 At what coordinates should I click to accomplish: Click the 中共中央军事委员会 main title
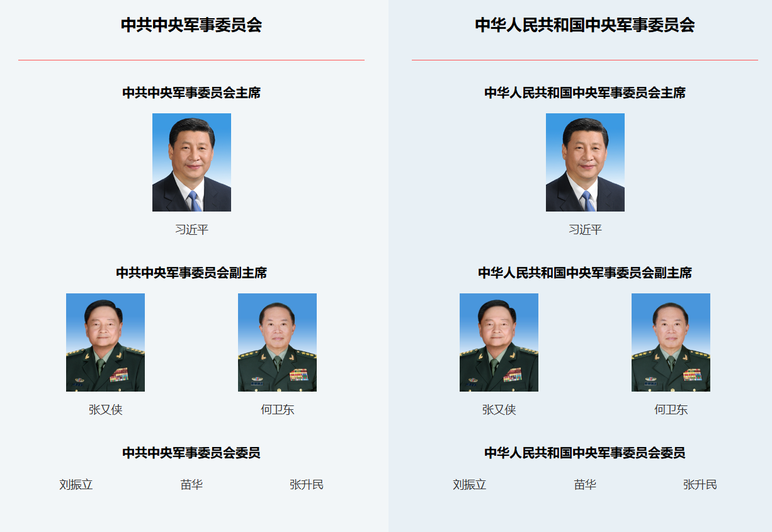(191, 25)
